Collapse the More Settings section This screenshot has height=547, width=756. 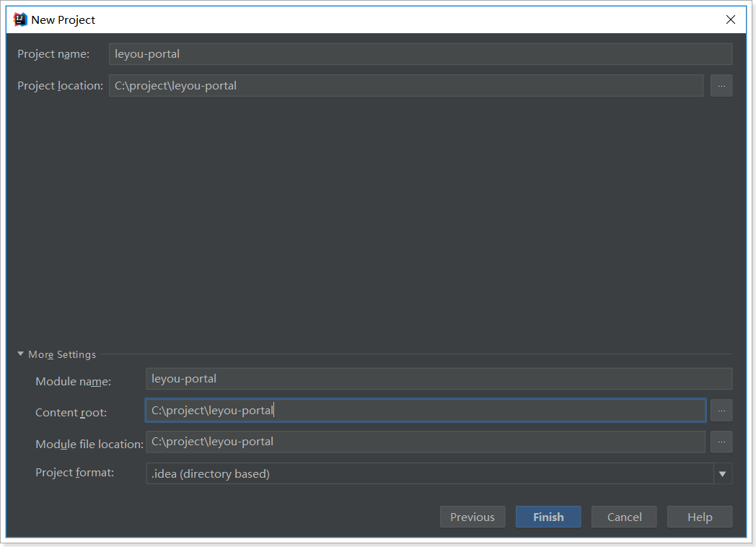pos(20,354)
